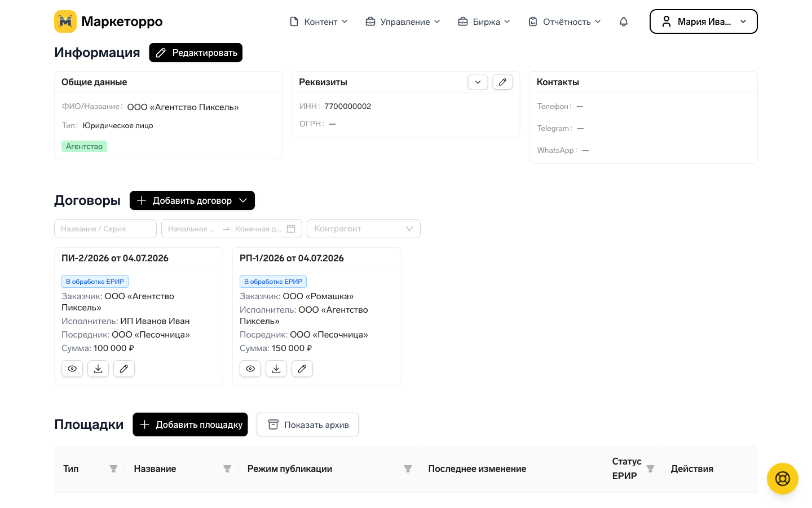The height and width of the screenshot is (508, 812).
Task: View contract РП-1/2026 with eye icon
Action: point(250,369)
